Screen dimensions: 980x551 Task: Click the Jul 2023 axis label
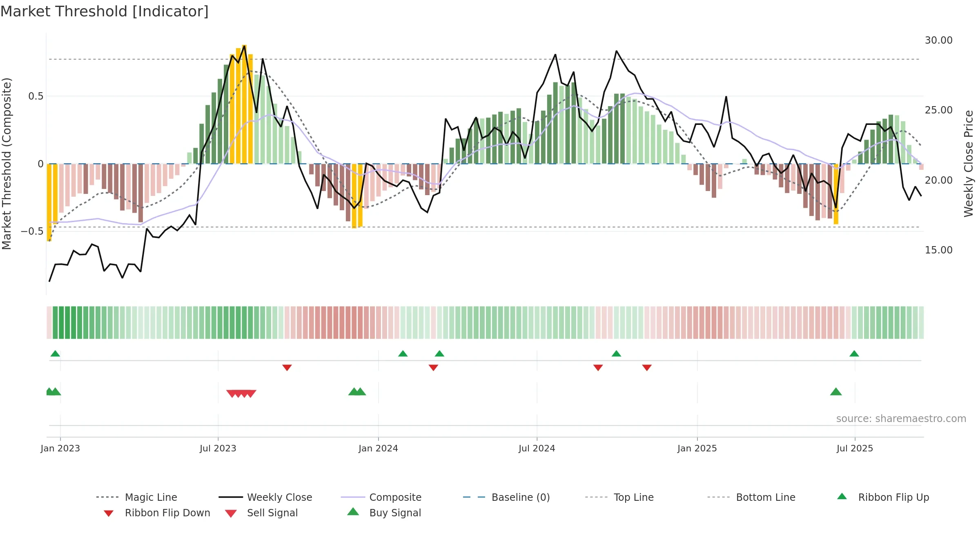pyautogui.click(x=218, y=449)
